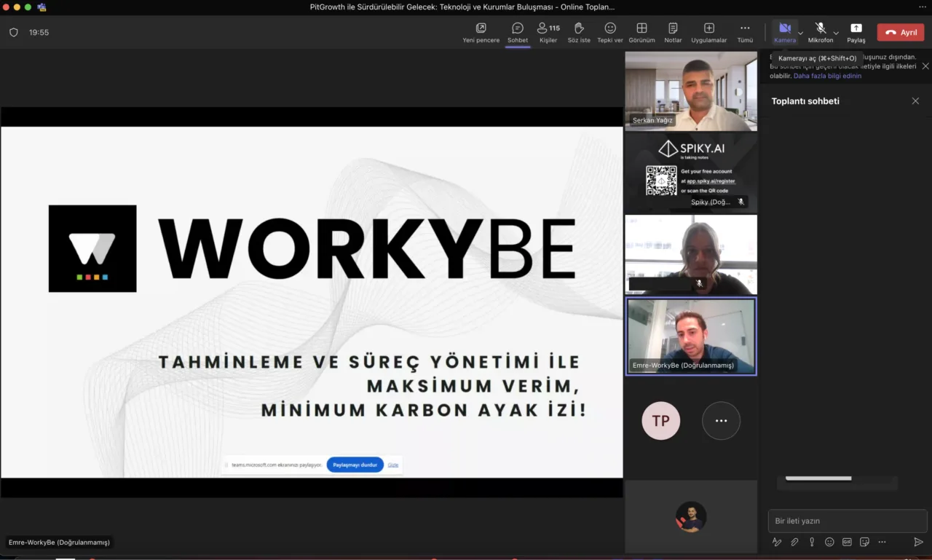Open the Tümü more actions menu

[745, 33]
